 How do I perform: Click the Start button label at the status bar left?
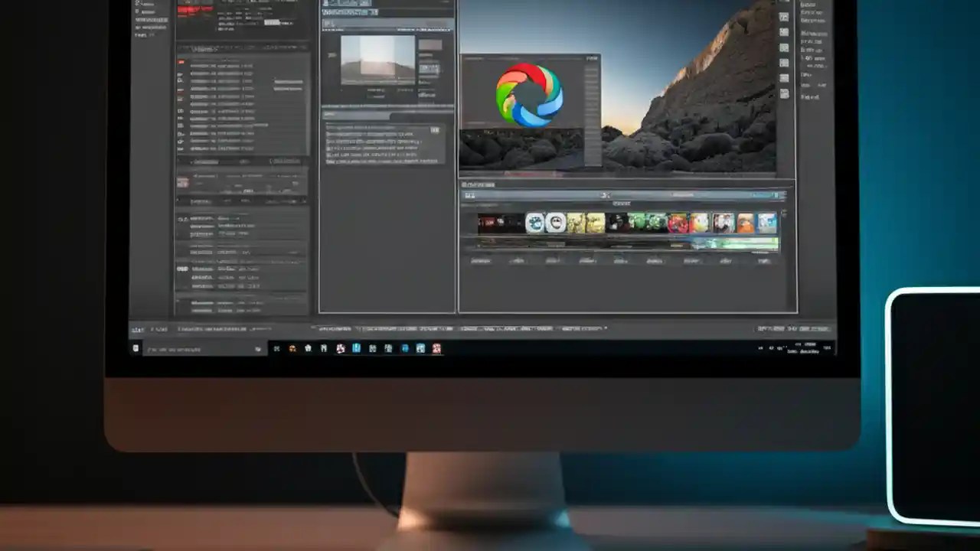[136, 328]
